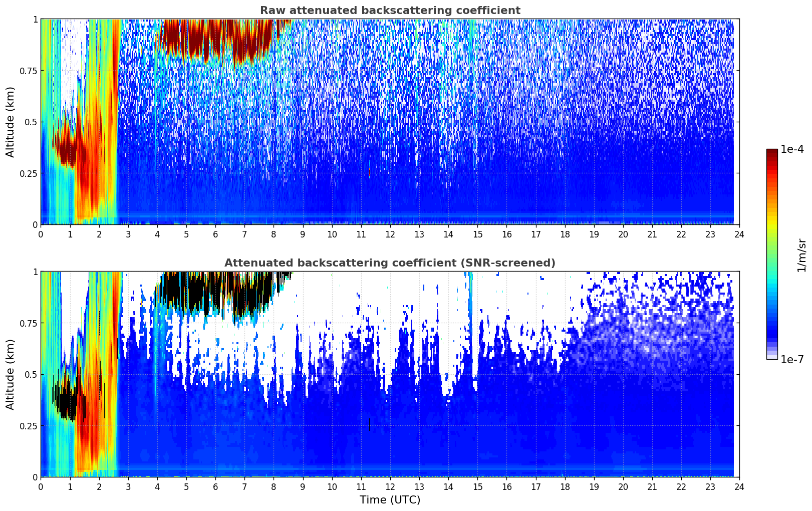This screenshot has width=812, height=511.
Task: Click the '1e-7' colorbar minimum label
Action: [x=792, y=360]
